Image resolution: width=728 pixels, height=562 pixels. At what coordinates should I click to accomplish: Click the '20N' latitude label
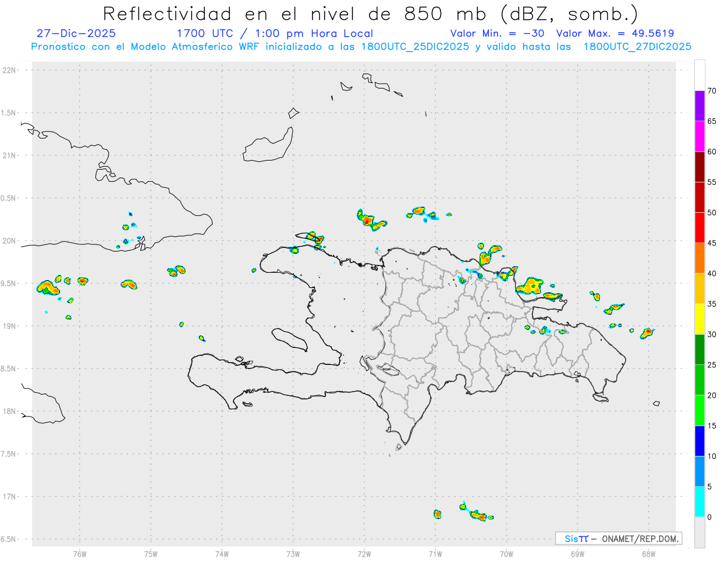[x=10, y=241]
